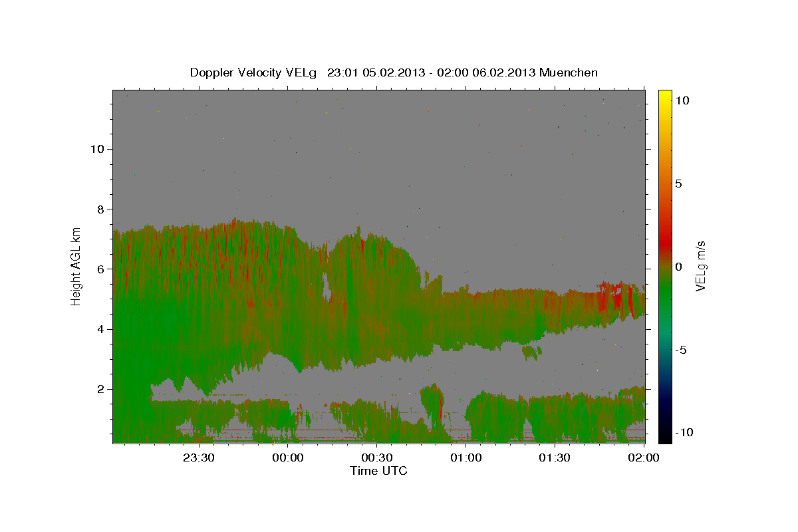Click the colorbar tick label '-5'
Image resolution: width=798 pixels, height=532 pixels.
click(x=681, y=350)
